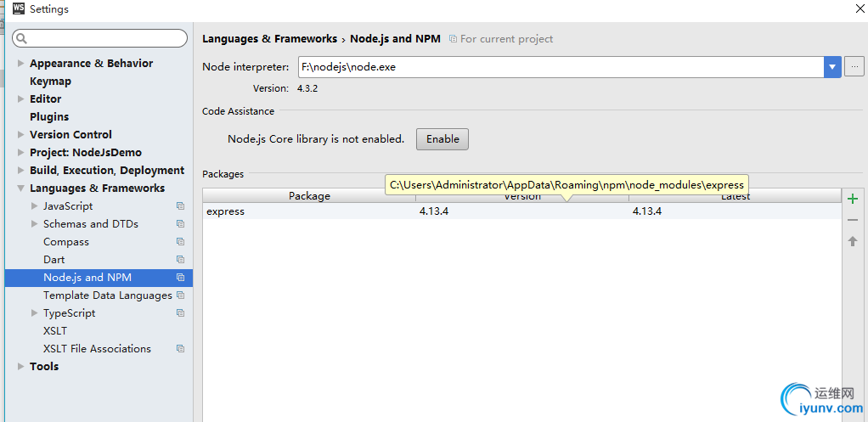Viewport: 868px width, 422px height.
Task: Click the minus remove package icon
Action: [x=853, y=220]
